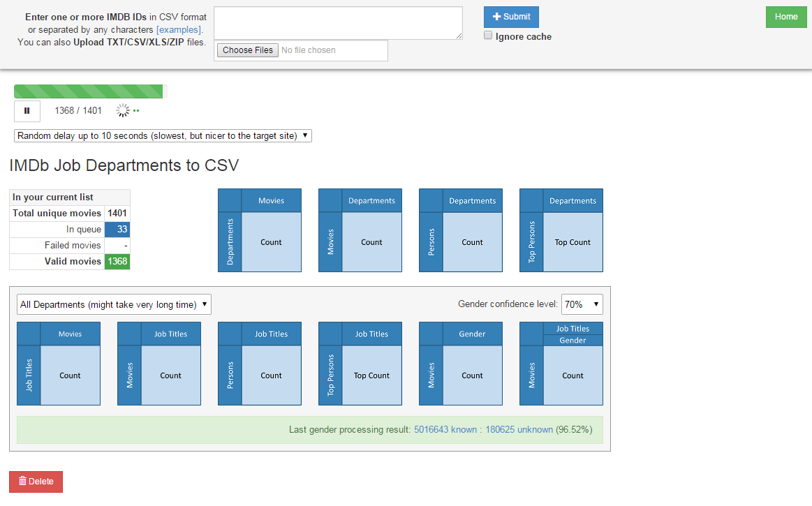Screen dimensions: 812x506
Task: Select the Persons by Departments count icon
Action: 461,230
